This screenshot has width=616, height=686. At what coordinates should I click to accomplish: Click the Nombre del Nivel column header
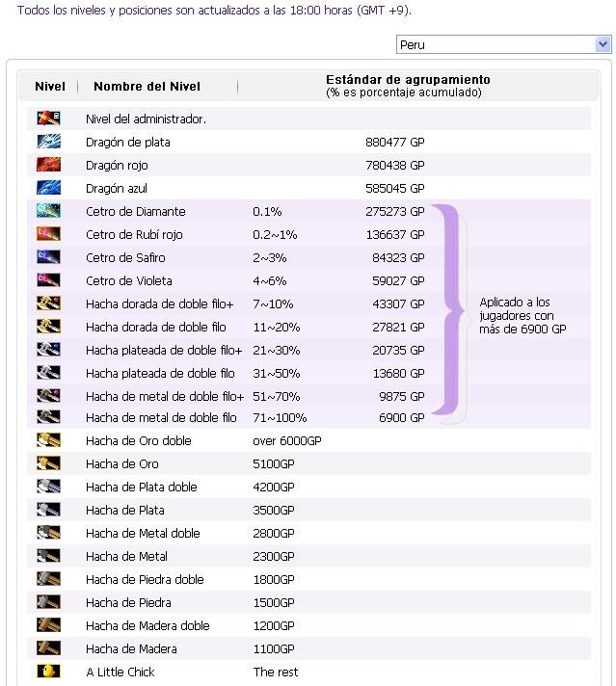click(x=147, y=86)
